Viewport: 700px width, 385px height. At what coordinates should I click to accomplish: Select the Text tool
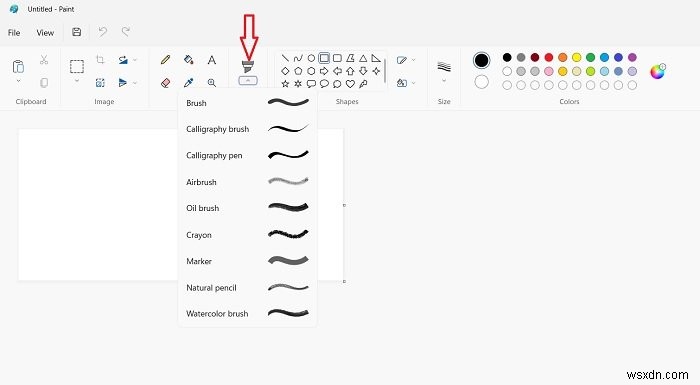[x=212, y=59]
